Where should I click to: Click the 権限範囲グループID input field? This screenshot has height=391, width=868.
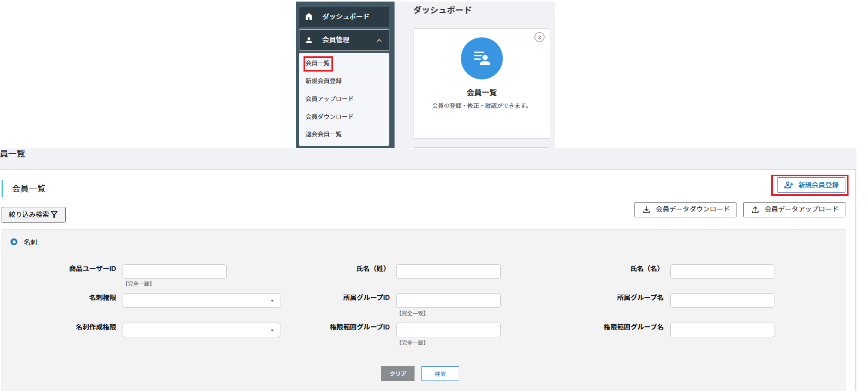pyautogui.click(x=448, y=330)
